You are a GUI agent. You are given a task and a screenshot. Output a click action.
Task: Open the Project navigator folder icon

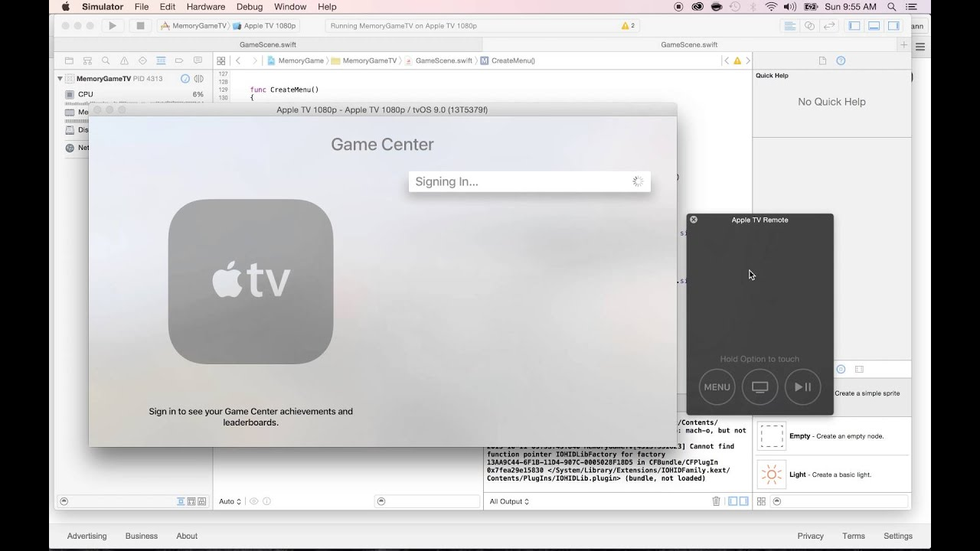pyautogui.click(x=69, y=60)
